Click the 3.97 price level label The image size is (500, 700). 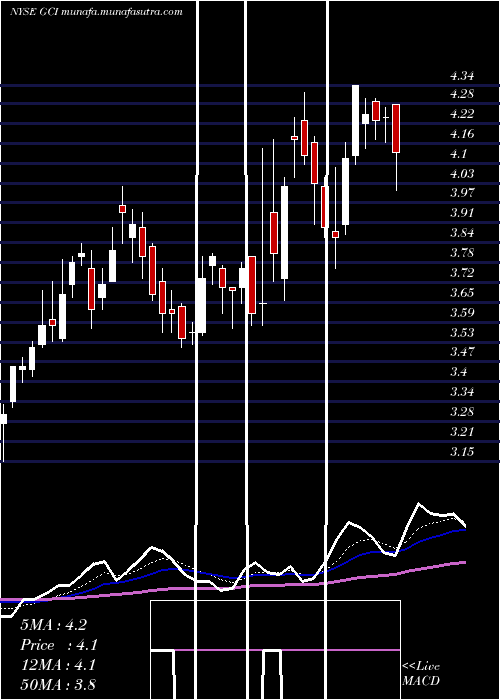462,193
